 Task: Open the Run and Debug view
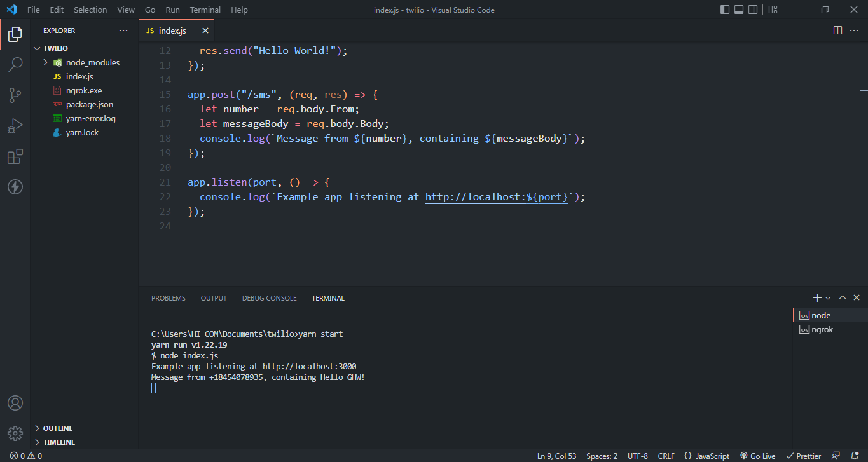[15, 125]
